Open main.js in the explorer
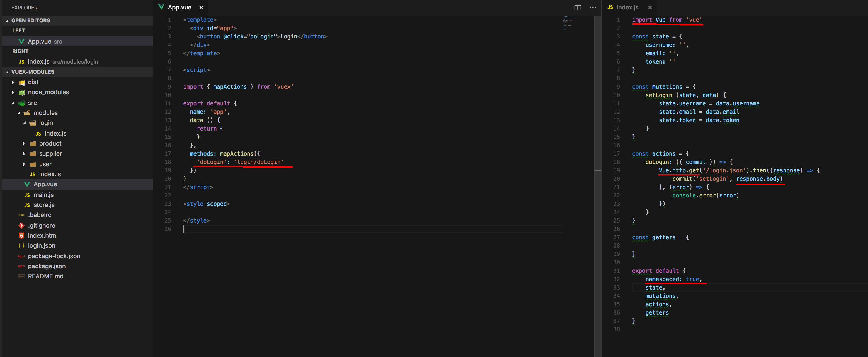Viewport: 868px width, 357px height. click(43, 194)
